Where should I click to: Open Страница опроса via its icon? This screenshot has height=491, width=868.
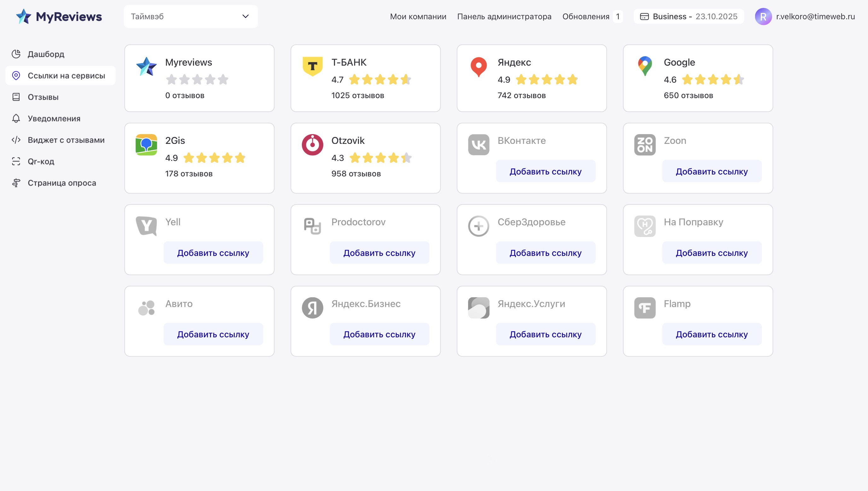(15, 182)
